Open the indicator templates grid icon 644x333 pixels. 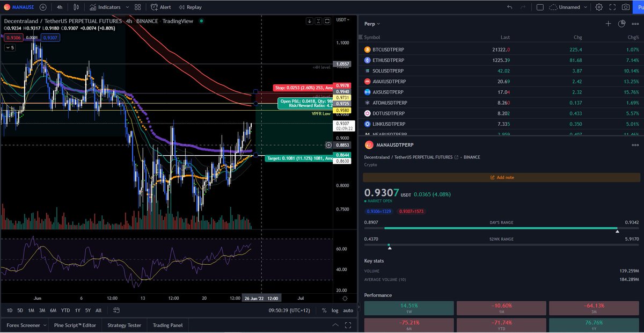(138, 8)
